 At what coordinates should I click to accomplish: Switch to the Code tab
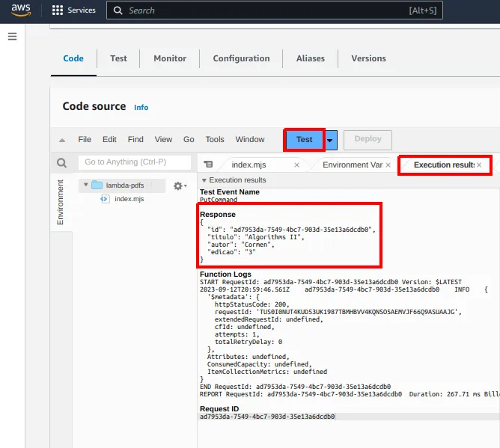click(x=73, y=58)
